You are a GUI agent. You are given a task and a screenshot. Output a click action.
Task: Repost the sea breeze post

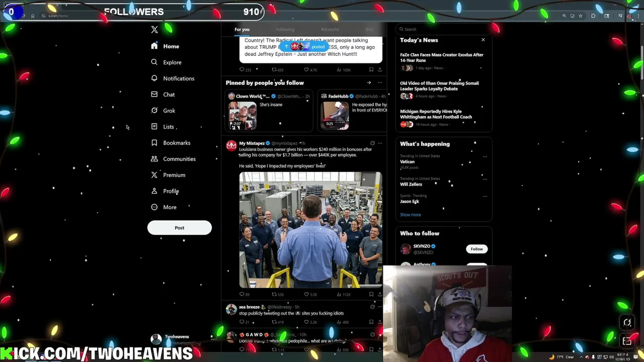tap(278, 322)
